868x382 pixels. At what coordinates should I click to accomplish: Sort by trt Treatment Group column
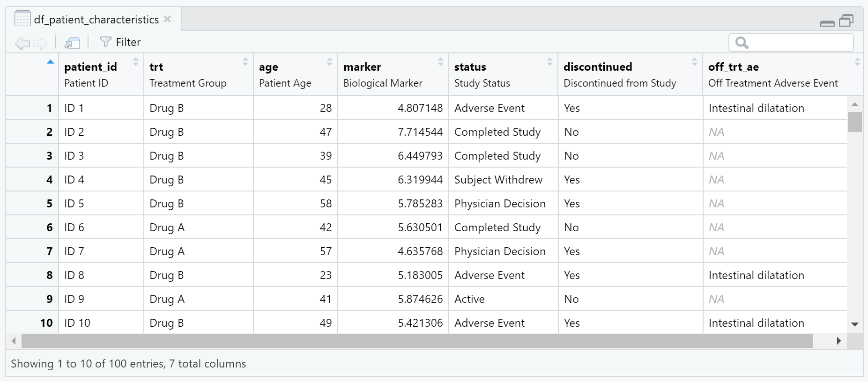245,62
